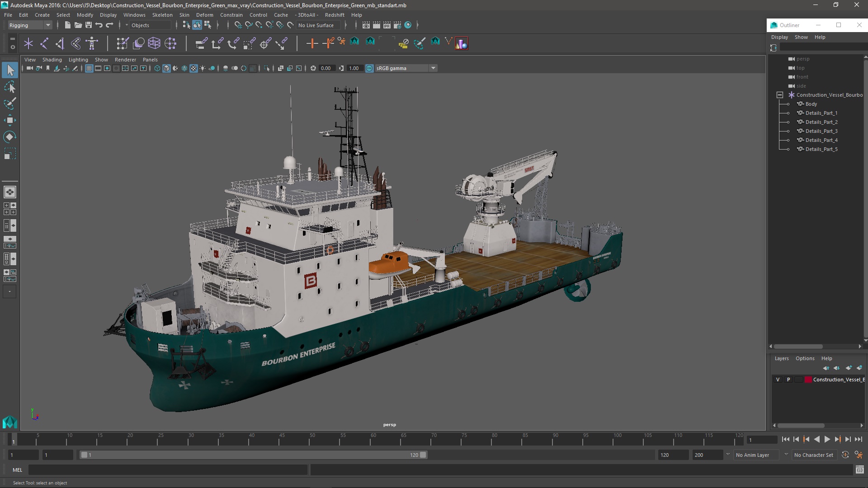Toggle viewport grid display
The width and height of the screenshot is (868, 488).
[89, 68]
